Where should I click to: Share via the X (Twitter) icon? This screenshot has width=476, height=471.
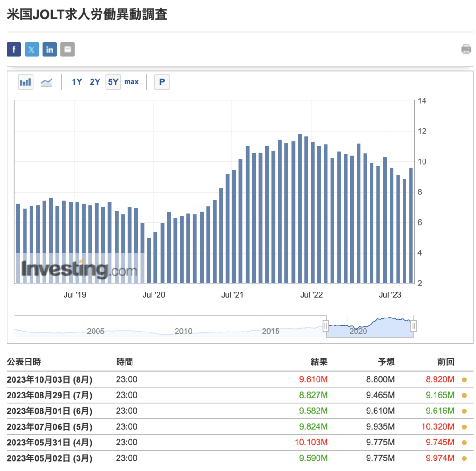[32, 49]
